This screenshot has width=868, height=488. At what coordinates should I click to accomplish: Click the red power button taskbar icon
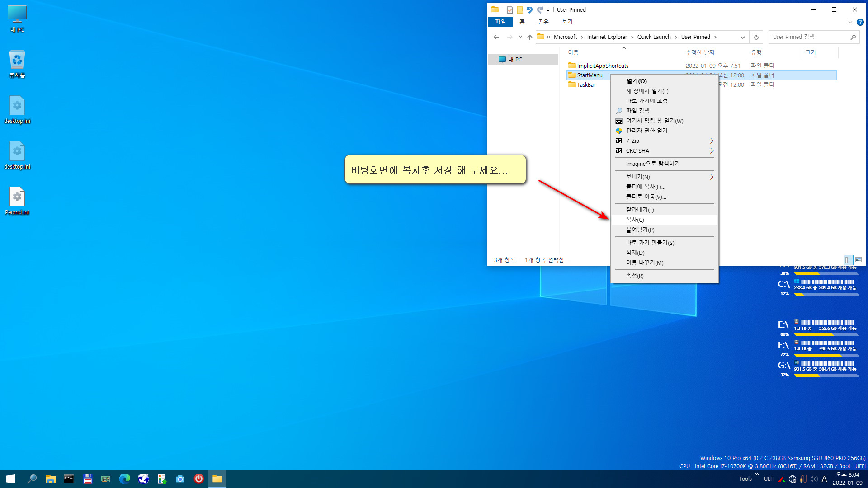199,479
